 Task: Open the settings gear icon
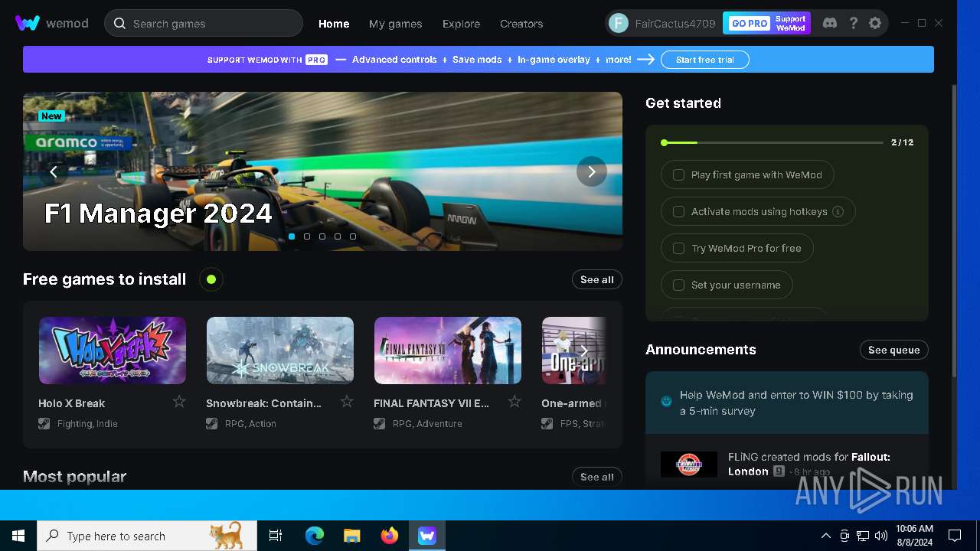coord(875,23)
